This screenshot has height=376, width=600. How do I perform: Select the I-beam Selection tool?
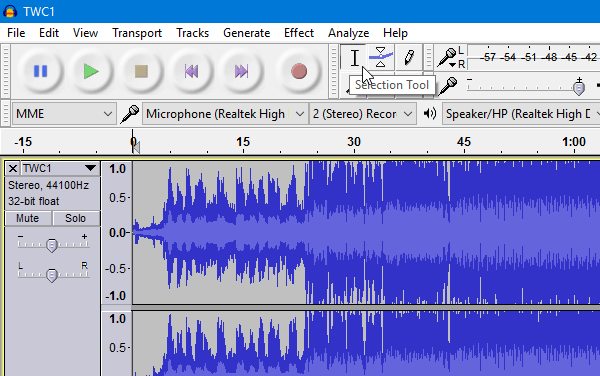(x=354, y=58)
